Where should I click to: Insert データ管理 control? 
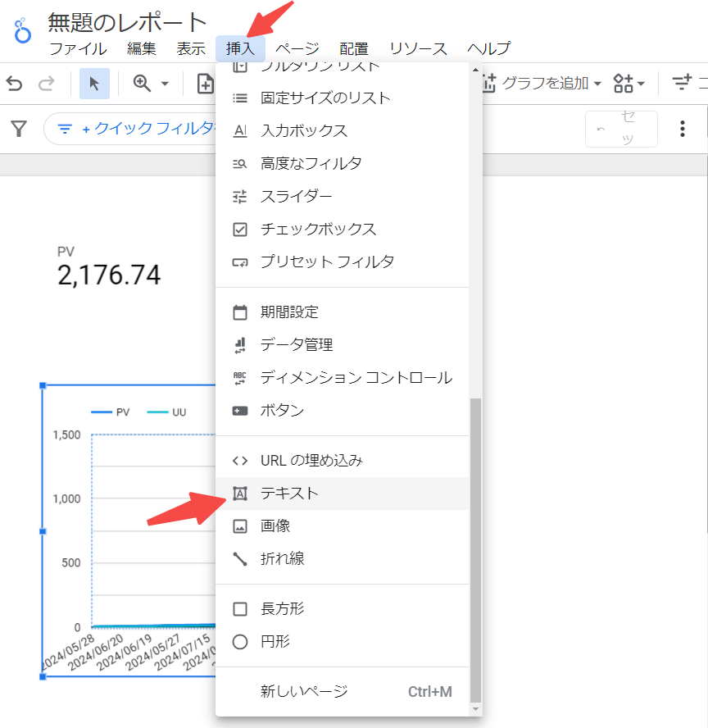coord(342,345)
